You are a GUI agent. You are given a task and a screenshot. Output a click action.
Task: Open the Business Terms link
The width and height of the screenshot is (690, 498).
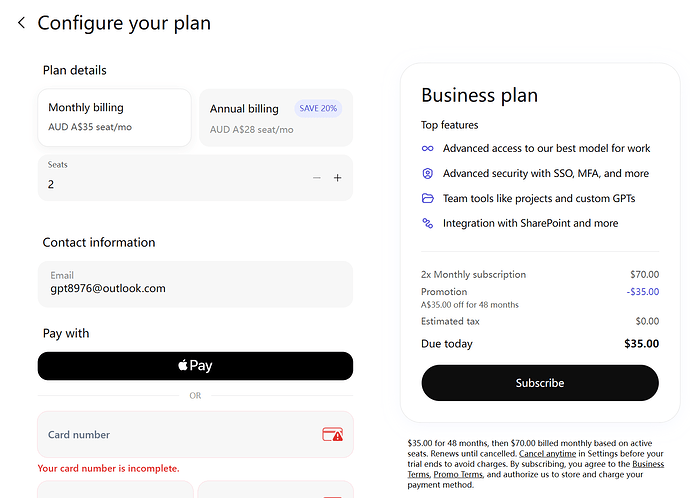[x=536, y=469]
